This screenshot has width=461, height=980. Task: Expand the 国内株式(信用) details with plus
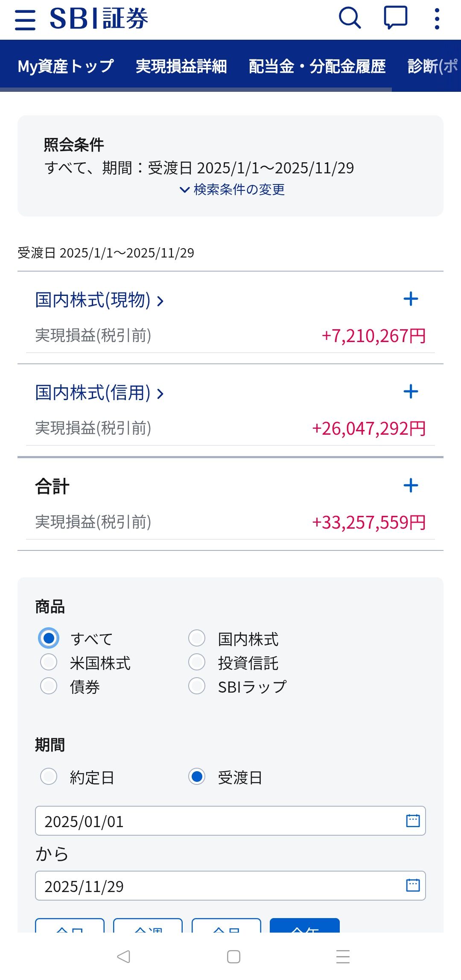tap(411, 392)
